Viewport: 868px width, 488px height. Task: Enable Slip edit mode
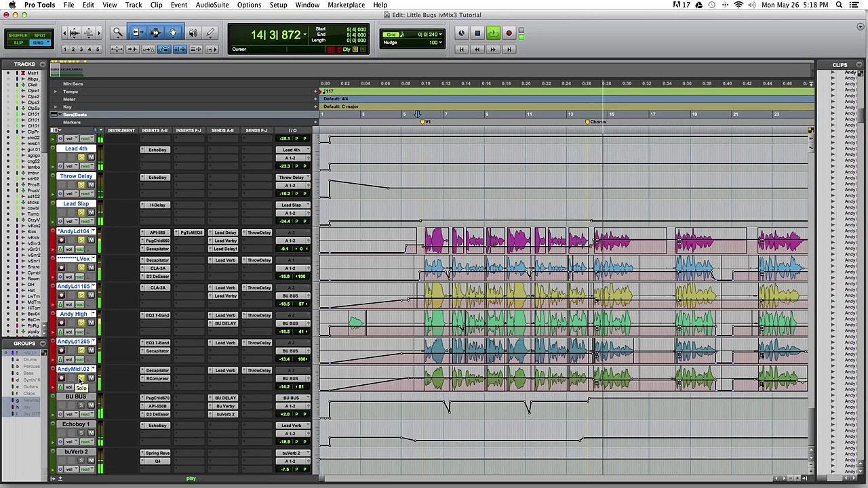point(18,43)
